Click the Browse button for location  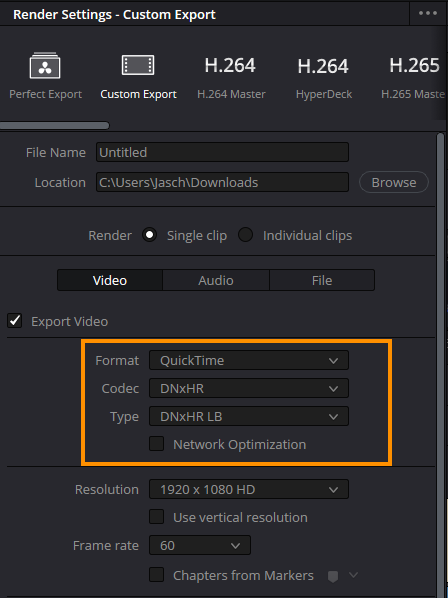(394, 182)
